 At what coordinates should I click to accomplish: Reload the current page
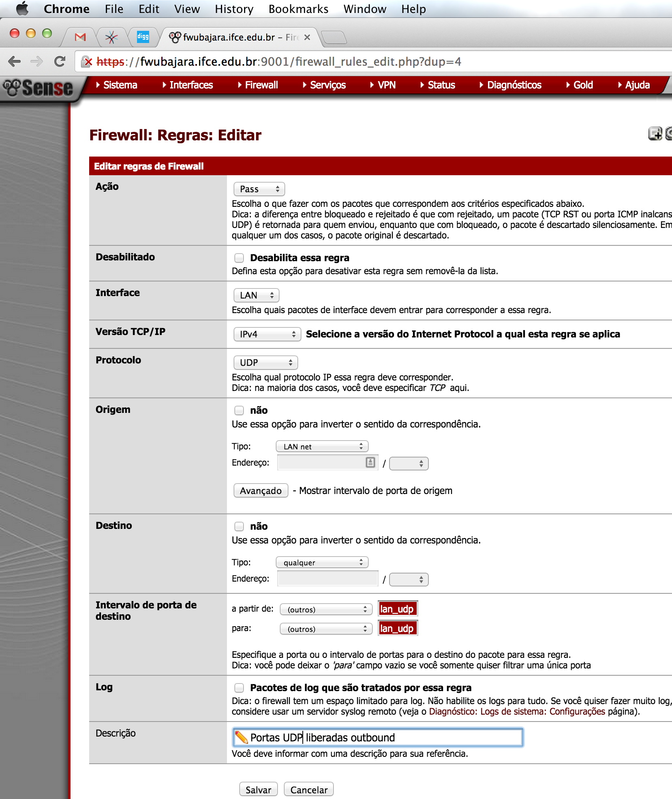click(60, 62)
